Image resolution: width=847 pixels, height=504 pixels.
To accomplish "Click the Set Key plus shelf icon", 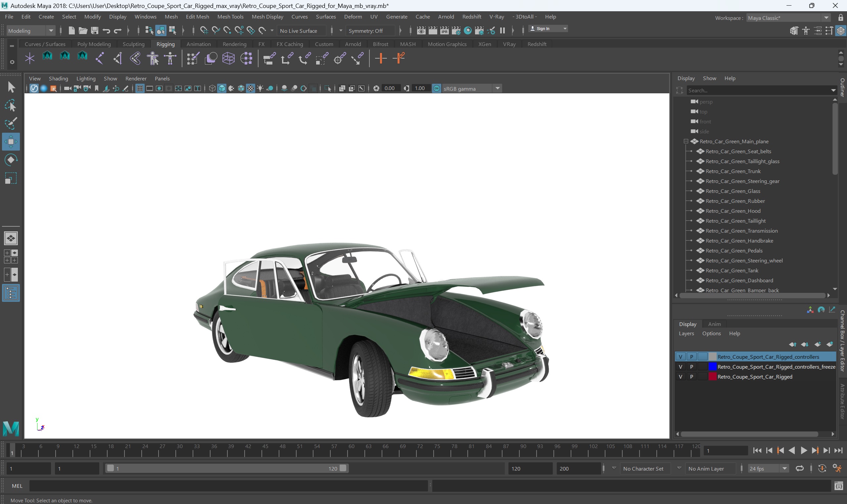I will [x=381, y=58].
